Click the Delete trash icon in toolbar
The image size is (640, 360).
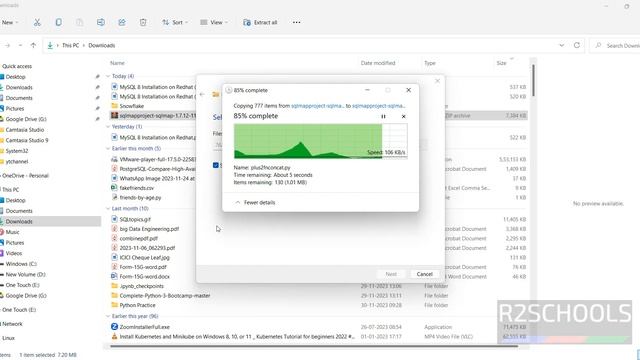point(143,22)
